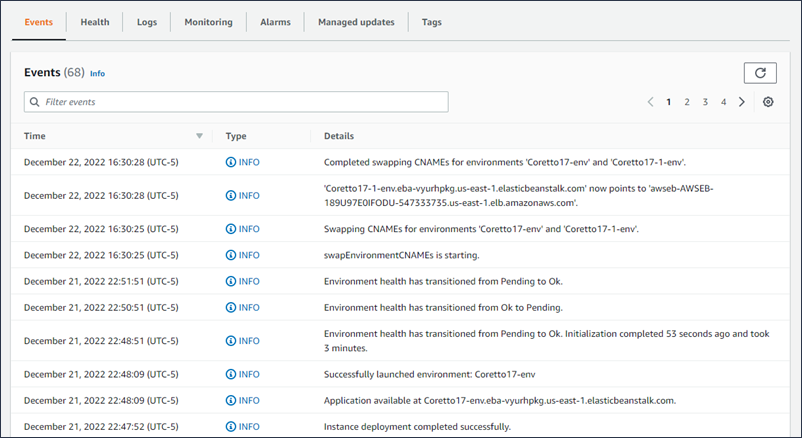Image resolution: width=802 pixels, height=438 pixels.
Task: Open the Tags tab
Action: [431, 22]
